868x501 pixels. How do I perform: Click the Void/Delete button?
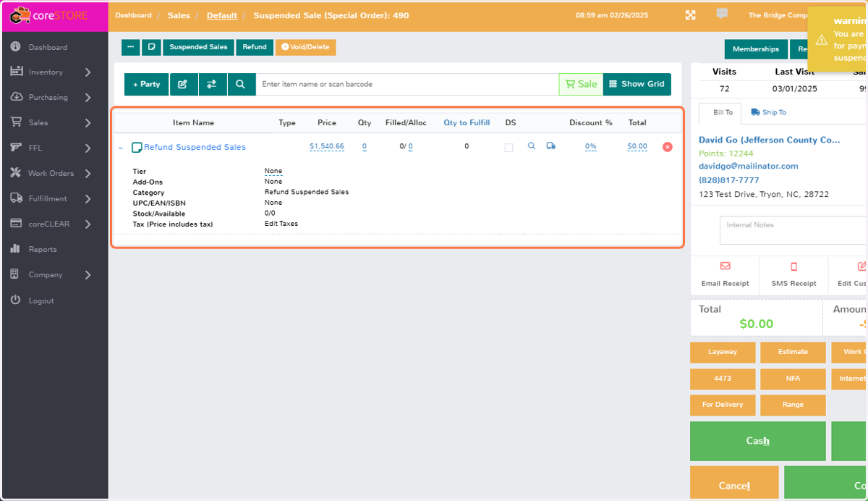tap(305, 47)
